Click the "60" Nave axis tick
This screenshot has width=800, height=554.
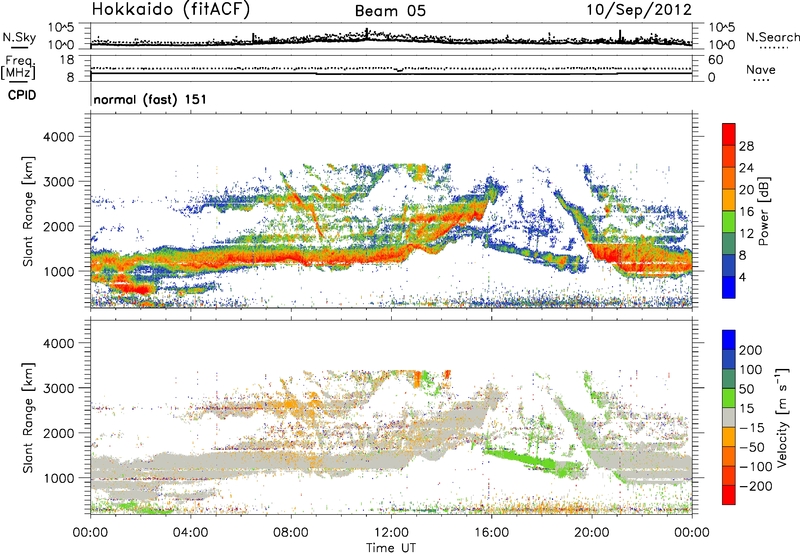(x=716, y=60)
